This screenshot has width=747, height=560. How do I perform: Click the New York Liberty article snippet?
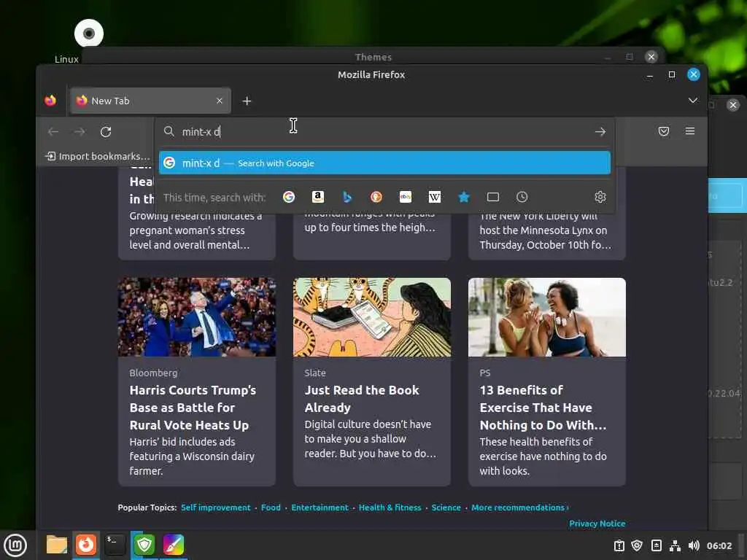pyautogui.click(x=545, y=230)
